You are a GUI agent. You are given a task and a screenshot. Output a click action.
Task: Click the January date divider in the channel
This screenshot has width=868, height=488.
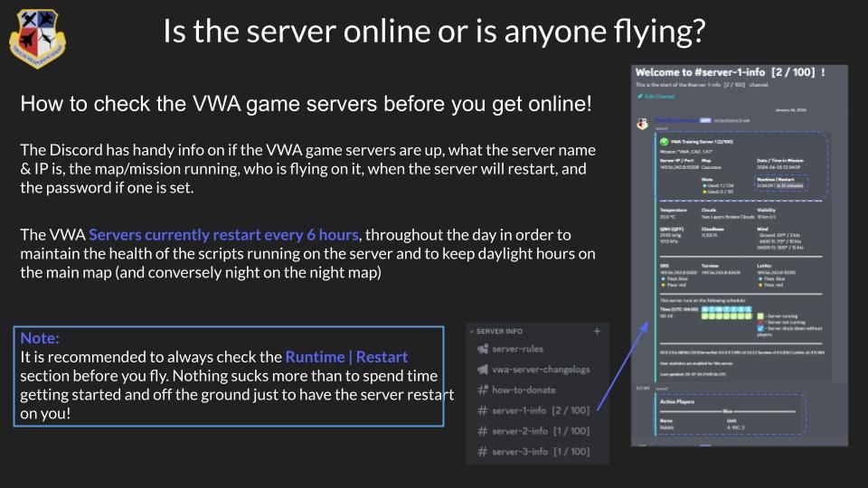(x=790, y=110)
